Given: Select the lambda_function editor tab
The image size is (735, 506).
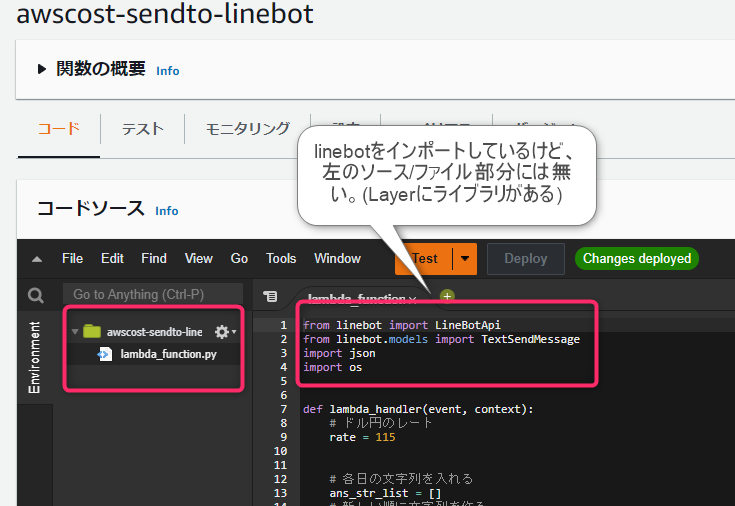Looking at the screenshot, I should pyautogui.click(x=356, y=298).
